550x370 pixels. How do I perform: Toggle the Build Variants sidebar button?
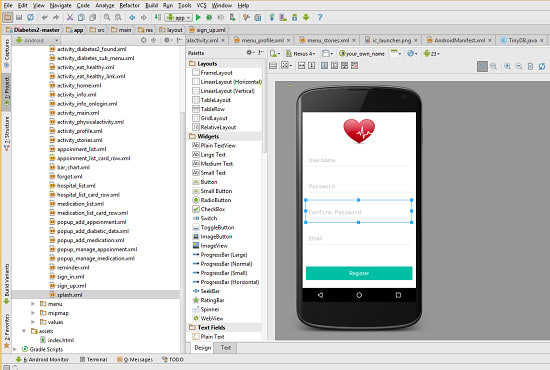point(6,284)
